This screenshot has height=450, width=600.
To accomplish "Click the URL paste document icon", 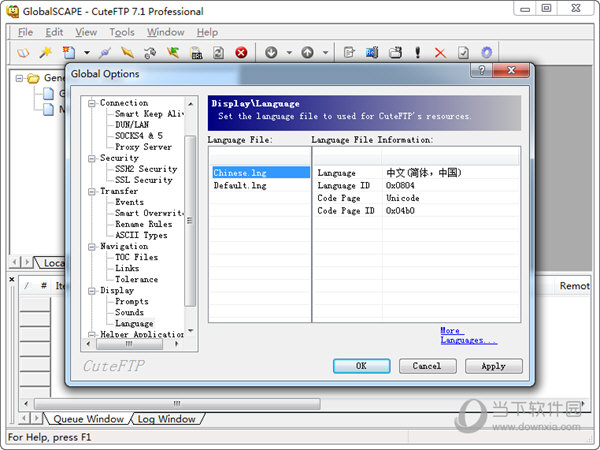I will [196, 52].
